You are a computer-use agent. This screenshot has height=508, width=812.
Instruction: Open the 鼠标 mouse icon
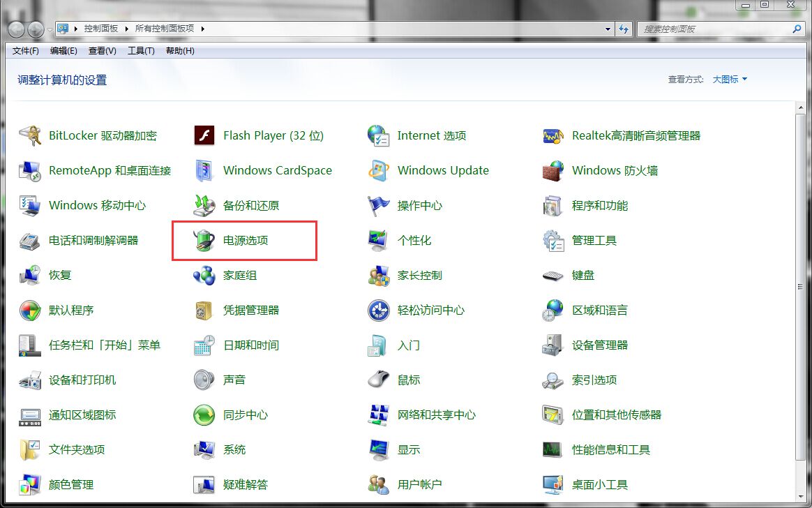click(379, 380)
